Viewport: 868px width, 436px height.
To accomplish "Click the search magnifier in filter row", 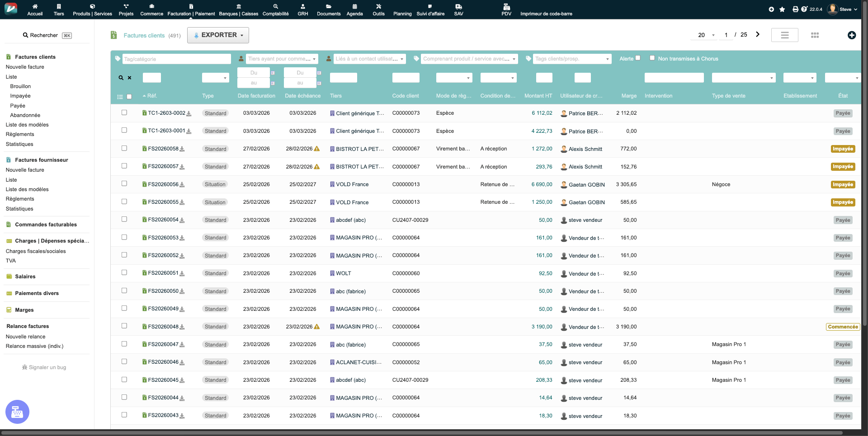I will (121, 78).
